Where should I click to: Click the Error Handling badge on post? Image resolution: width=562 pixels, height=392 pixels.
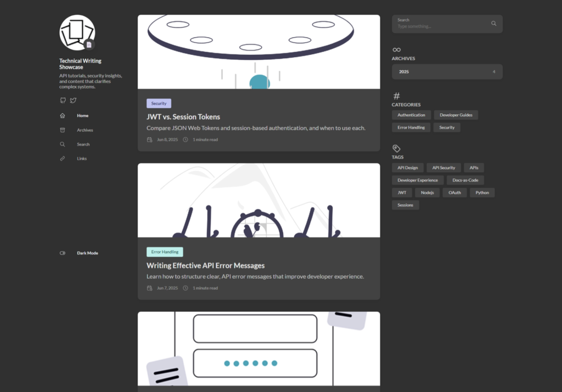165,252
